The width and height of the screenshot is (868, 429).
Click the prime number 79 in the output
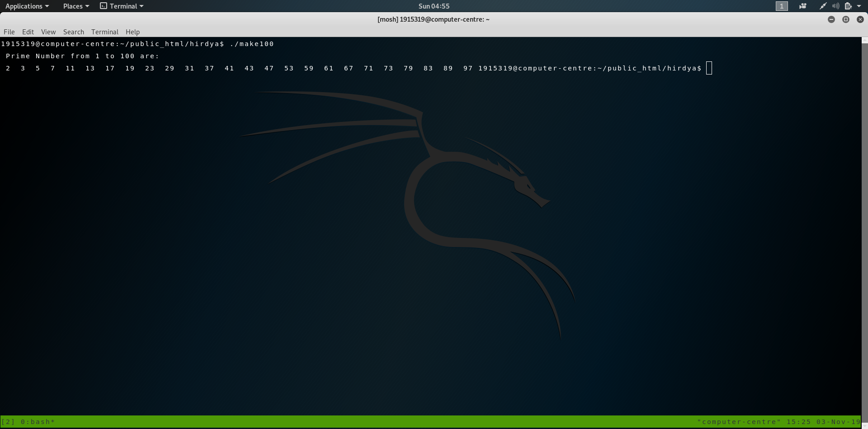click(408, 68)
